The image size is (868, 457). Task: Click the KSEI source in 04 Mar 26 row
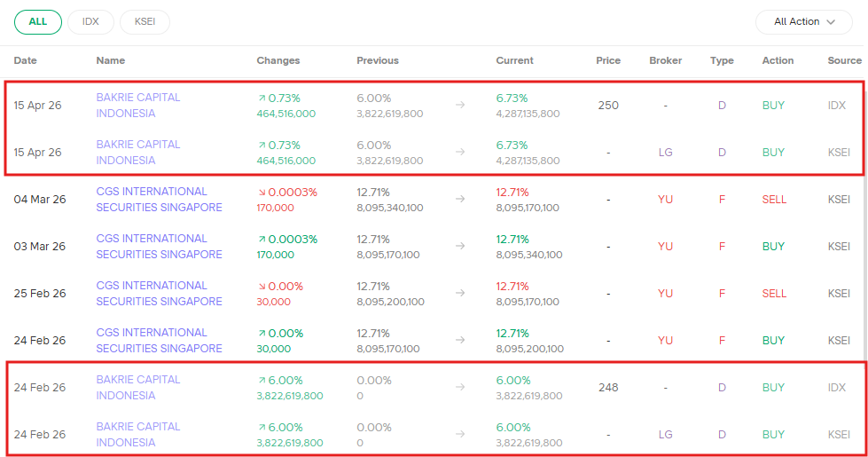(x=839, y=200)
